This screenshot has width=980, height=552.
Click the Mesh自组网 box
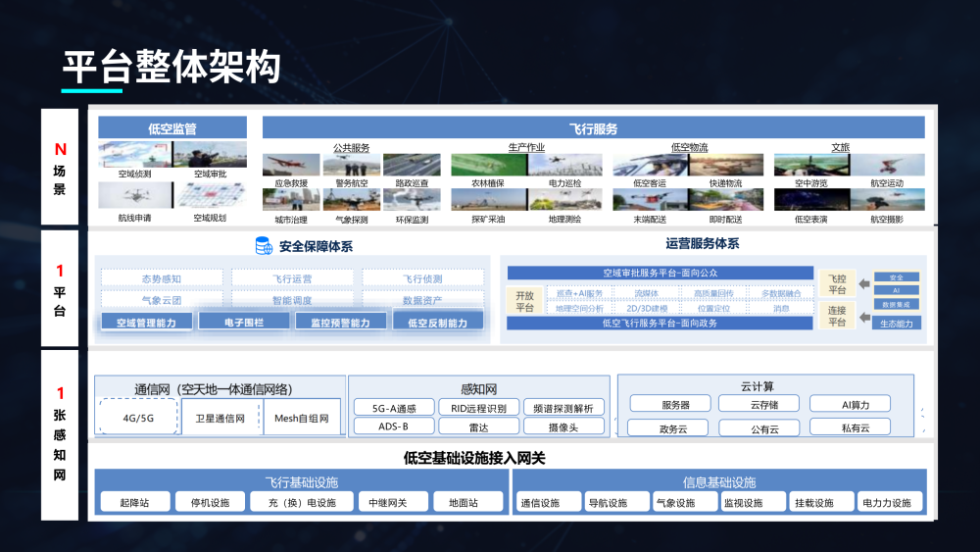tap(302, 418)
